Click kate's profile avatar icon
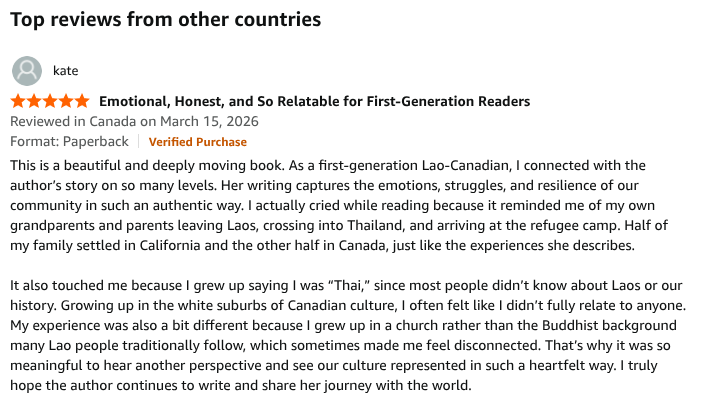 (27, 71)
